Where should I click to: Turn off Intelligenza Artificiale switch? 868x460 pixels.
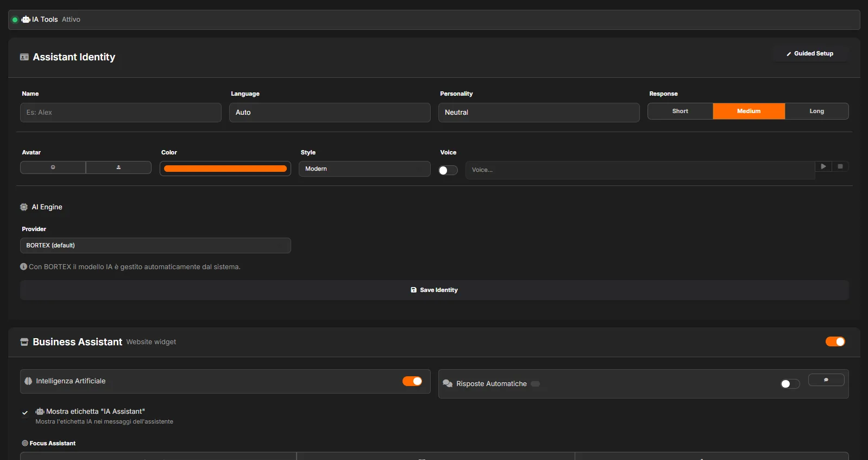pos(412,381)
